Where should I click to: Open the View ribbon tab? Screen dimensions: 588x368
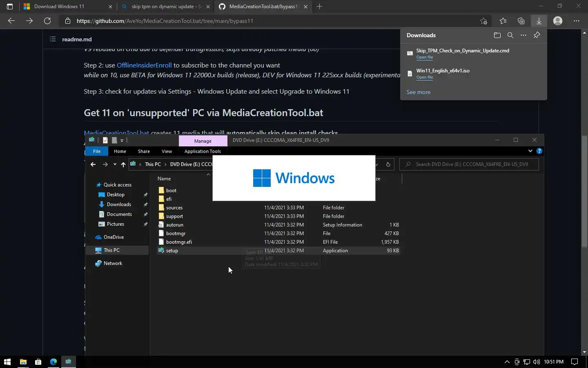coord(167,151)
